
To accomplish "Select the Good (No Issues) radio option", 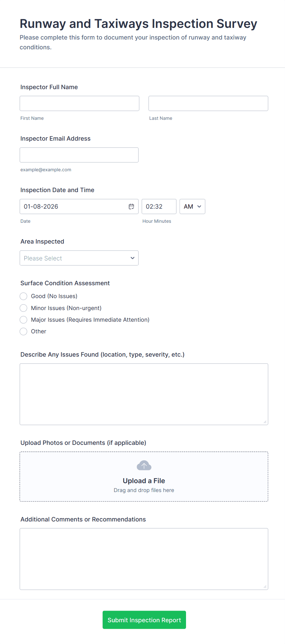I will pos(24,296).
